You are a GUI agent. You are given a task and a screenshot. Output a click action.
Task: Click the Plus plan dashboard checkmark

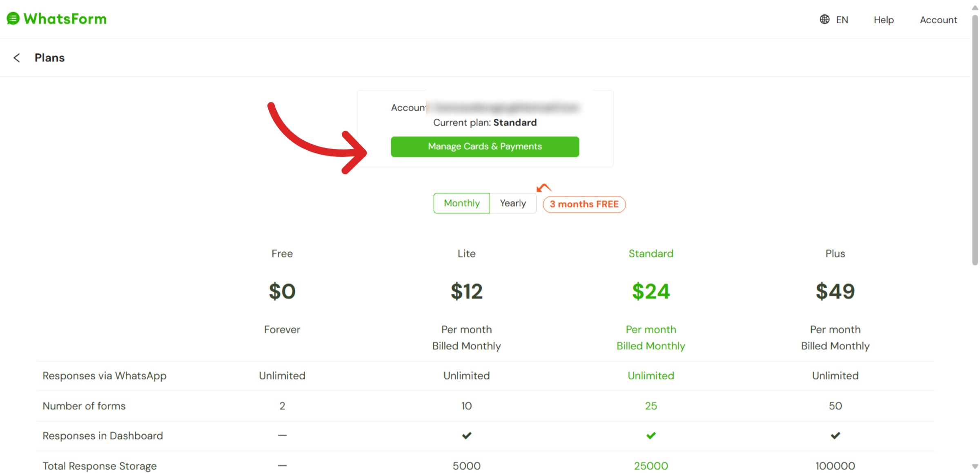tap(835, 435)
